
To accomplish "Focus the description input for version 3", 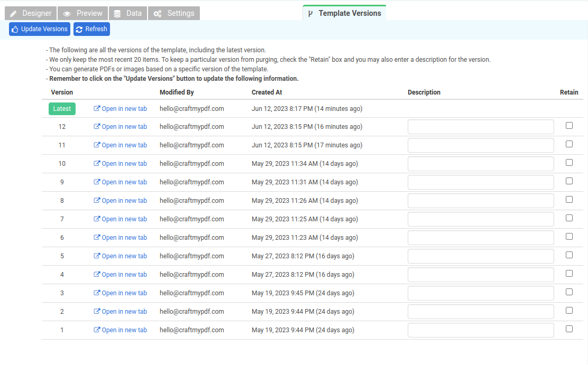I will pyautogui.click(x=481, y=293).
